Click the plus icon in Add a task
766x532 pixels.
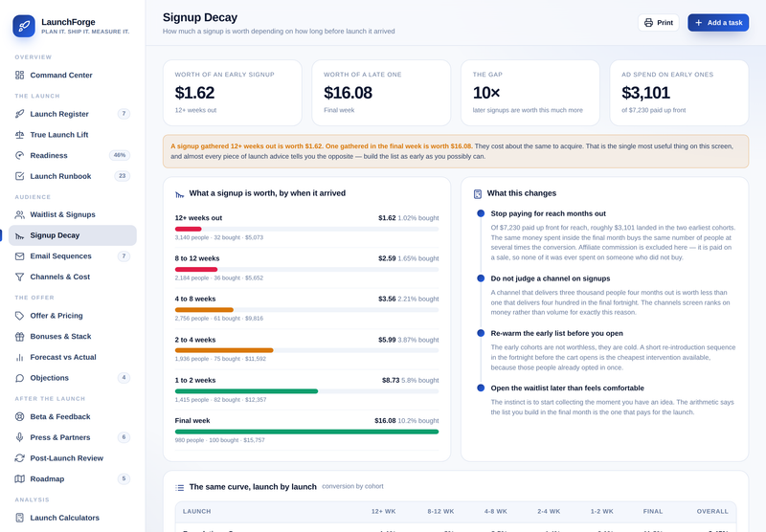(x=699, y=22)
